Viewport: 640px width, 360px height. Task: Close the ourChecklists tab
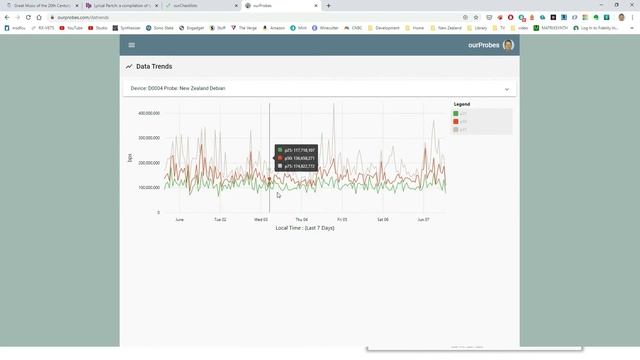click(236, 6)
